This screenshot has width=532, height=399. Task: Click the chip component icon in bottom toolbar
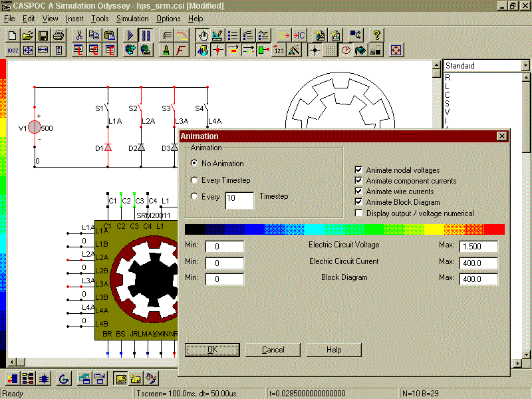[x=44, y=378]
